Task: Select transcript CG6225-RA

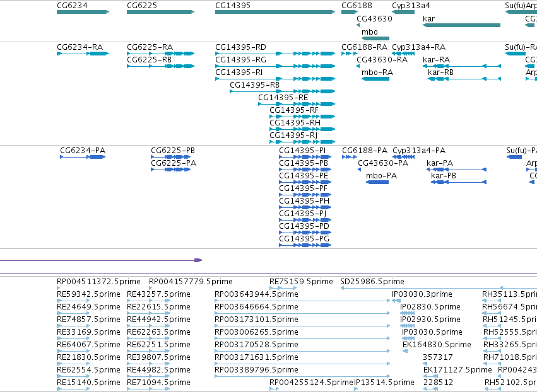Action: [150, 47]
